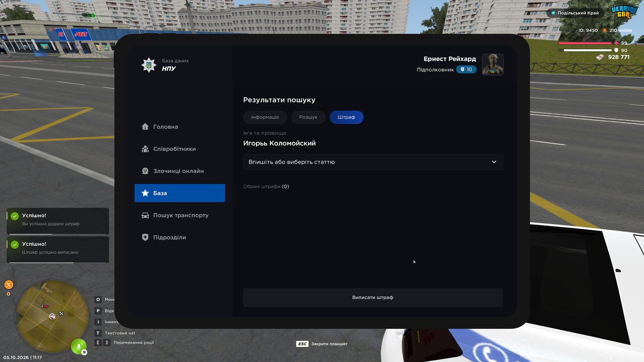Click the rank level 10 badge
The image size is (644, 362).
pos(466,69)
